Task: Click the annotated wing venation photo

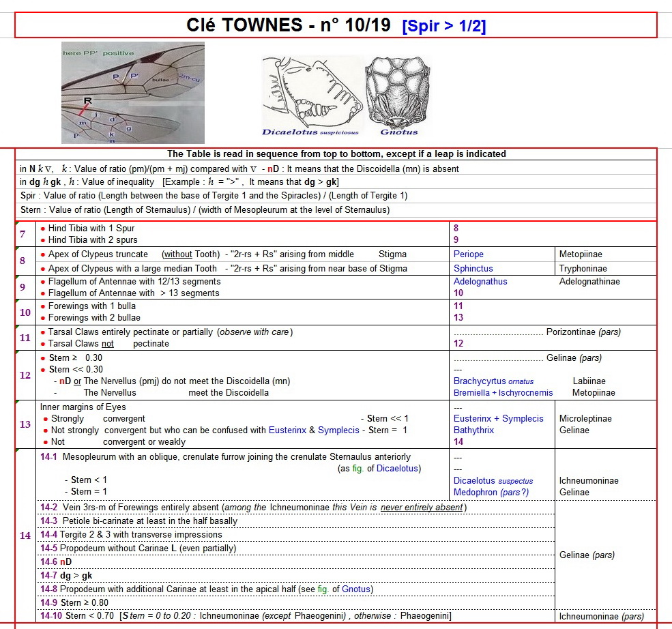Action: 132,93
